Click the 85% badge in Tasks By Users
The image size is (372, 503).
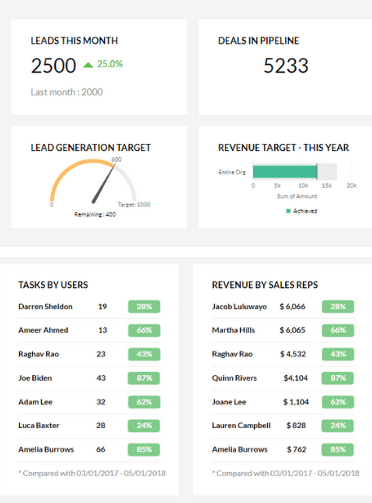click(144, 449)
